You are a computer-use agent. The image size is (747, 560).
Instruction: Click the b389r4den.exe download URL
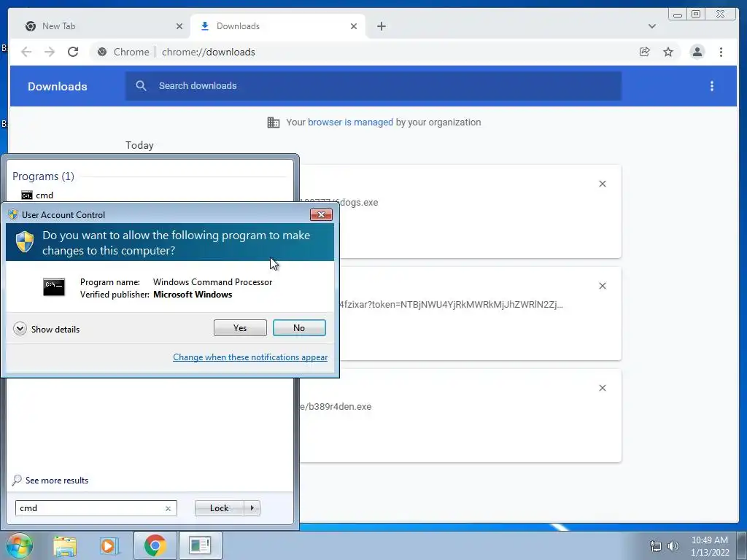(x=335, y=407)
